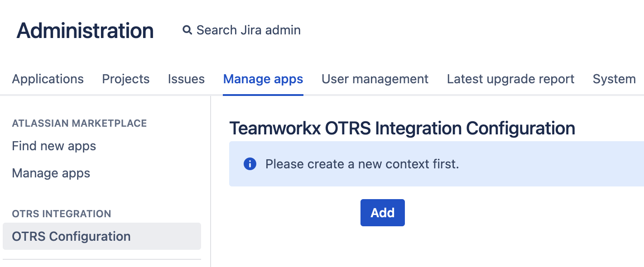Select the Manage apps top tab
This screenshot has width=644, height=267.
[x=263, y=79]
